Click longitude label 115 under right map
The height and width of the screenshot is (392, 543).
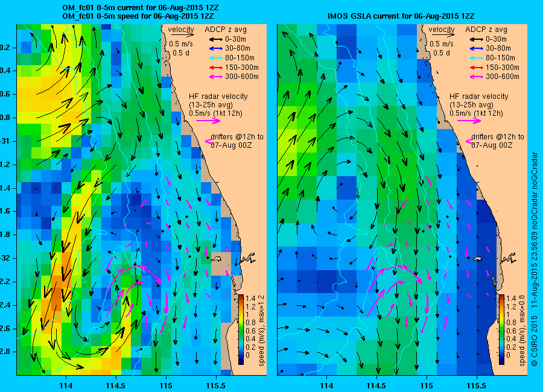click(x=427, y=386)
